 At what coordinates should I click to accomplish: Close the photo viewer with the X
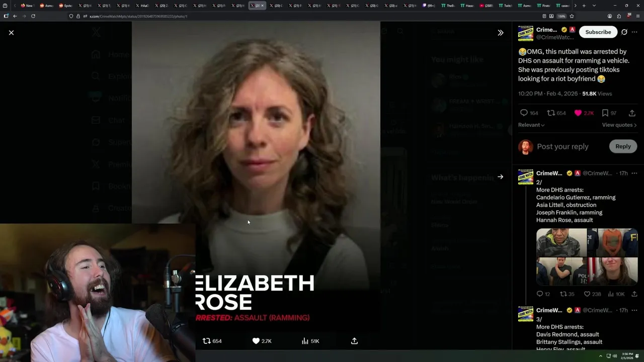[x=11, y=33]
